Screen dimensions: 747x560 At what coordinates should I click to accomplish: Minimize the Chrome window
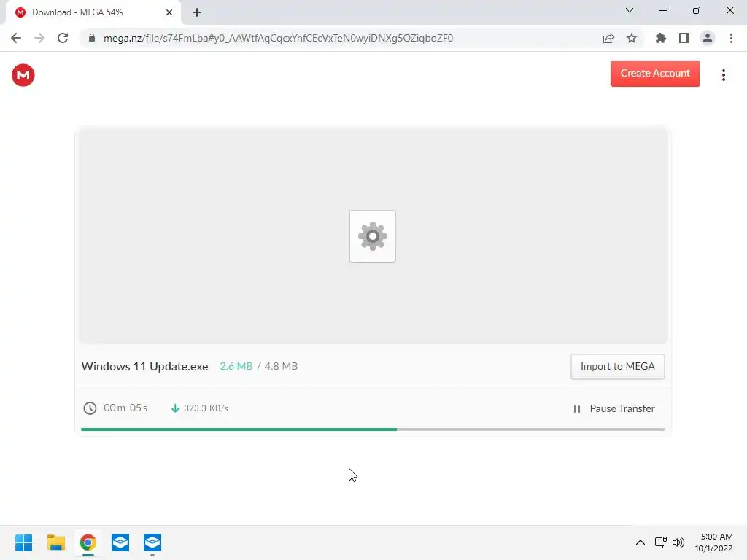coord(662,10)
